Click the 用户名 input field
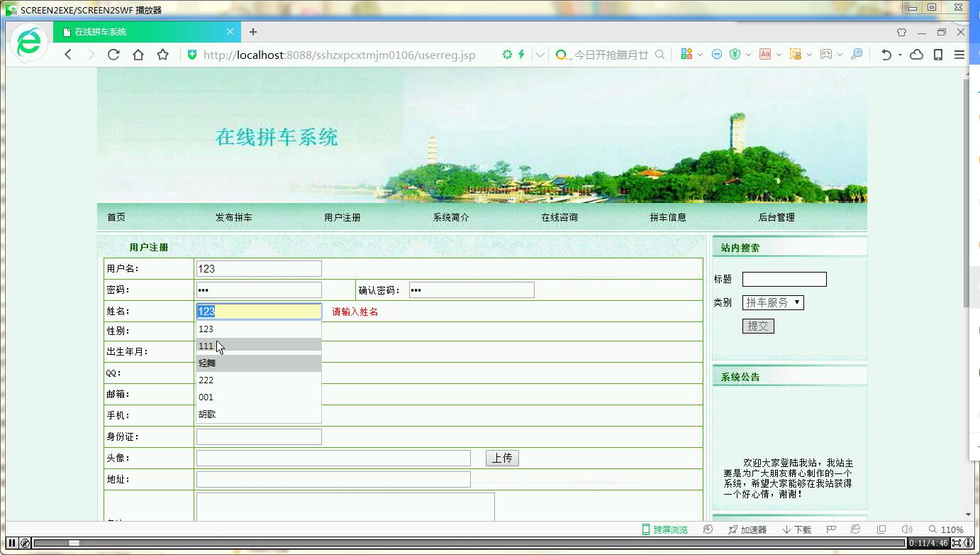 click(x=259, y=269)
